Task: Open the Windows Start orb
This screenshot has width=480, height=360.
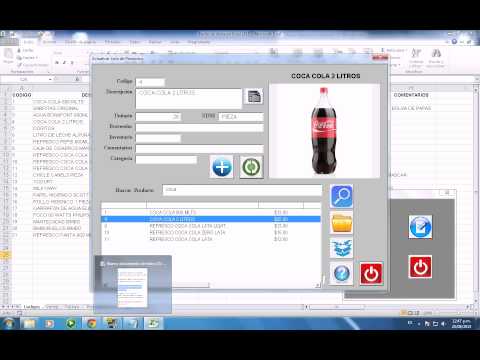Action: 9,323
